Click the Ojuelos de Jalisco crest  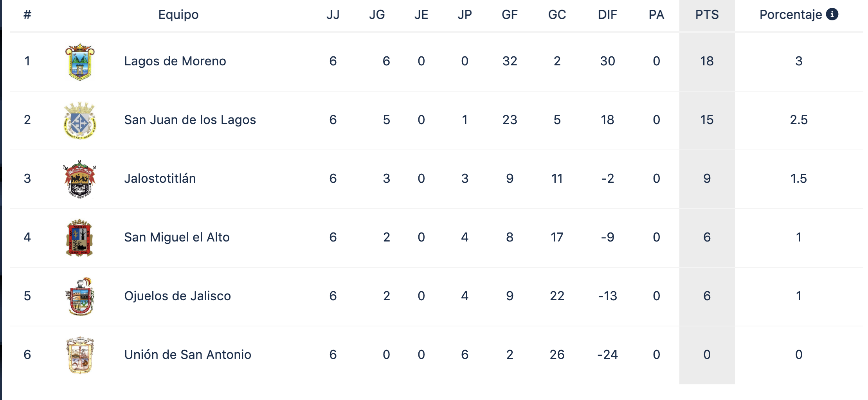80,296
